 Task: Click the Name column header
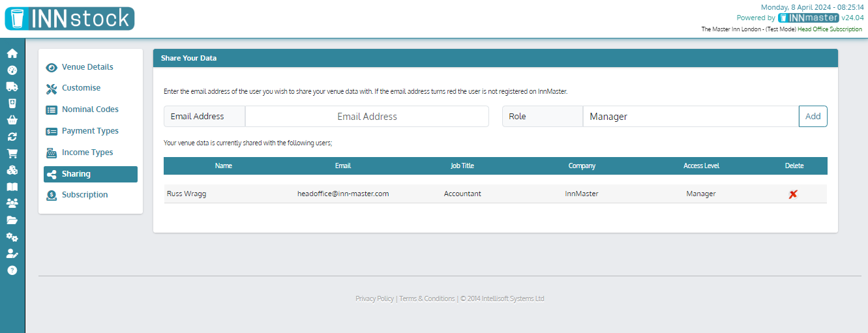[224, 166]
